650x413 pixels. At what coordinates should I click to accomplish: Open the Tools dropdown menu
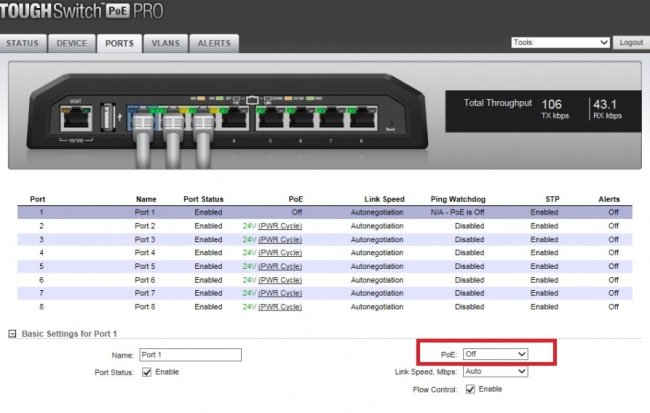tap(559, 43)
